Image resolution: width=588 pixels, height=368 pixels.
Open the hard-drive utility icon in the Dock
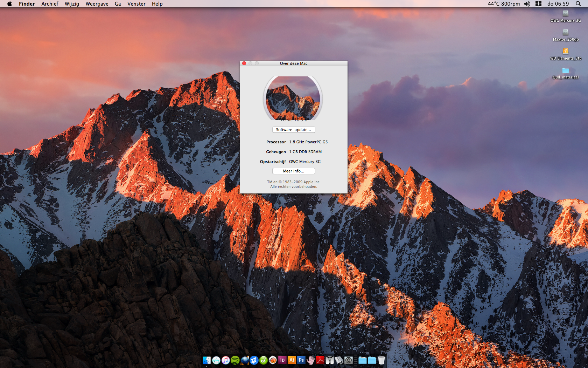click(x=339, y=360)
